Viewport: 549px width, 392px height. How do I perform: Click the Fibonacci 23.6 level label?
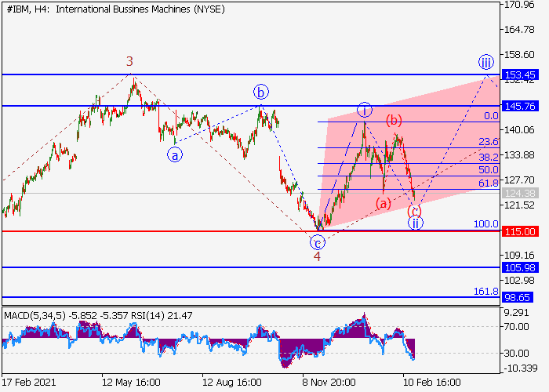(x=489, y=141)
